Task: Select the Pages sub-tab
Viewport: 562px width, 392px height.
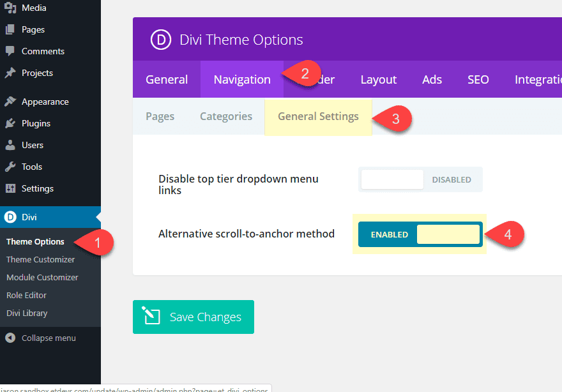Action: (160, 116)
